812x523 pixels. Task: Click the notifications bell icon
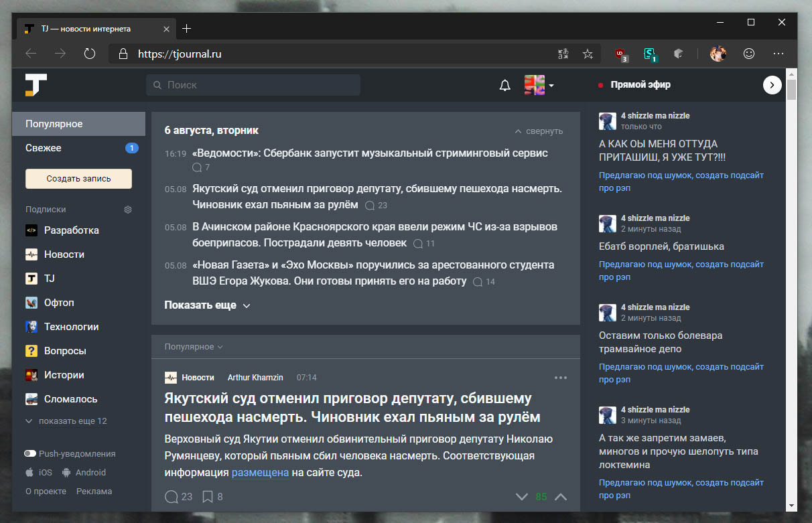pos(505,84)
